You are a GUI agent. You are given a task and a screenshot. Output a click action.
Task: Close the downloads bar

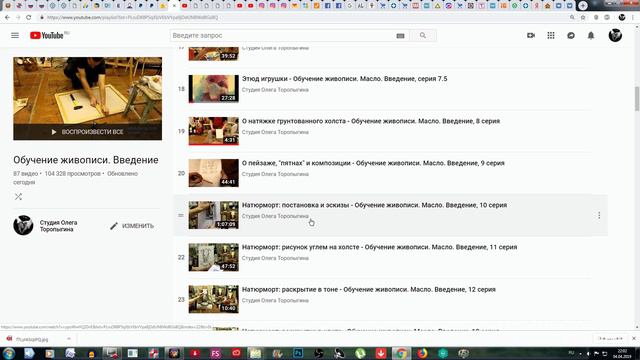pyautogui.click(x=633, y=338)
